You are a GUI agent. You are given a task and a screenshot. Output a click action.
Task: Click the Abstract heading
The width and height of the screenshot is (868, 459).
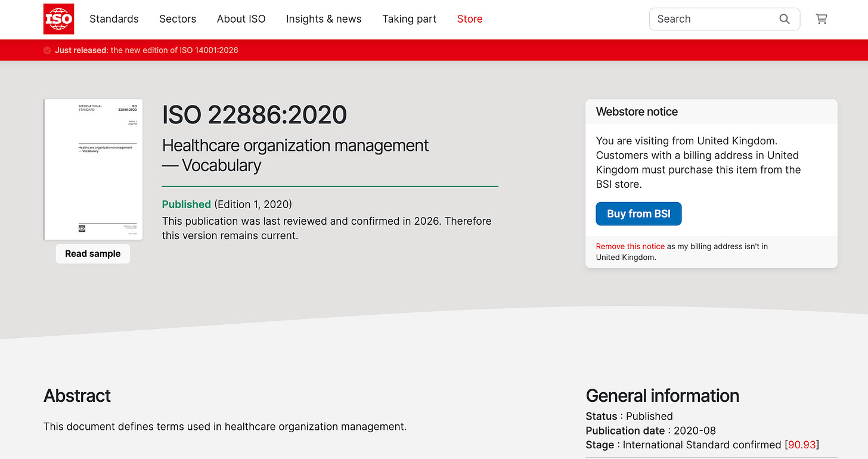(x=77, y=396)
